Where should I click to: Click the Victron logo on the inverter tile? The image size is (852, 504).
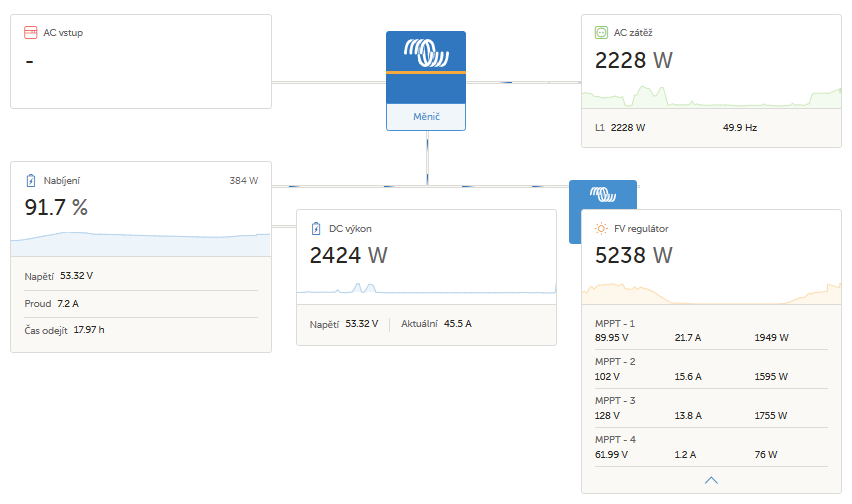pos(426,53)
